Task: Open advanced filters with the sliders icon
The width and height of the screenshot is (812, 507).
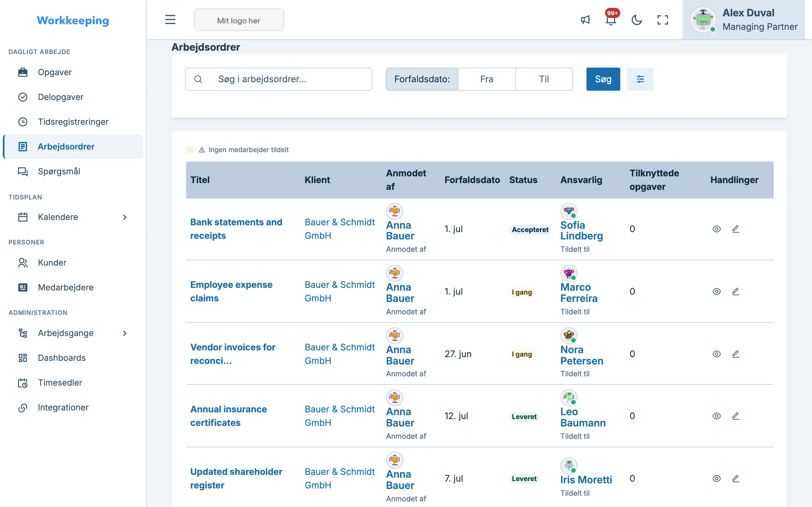Action: tap(640, 79)
